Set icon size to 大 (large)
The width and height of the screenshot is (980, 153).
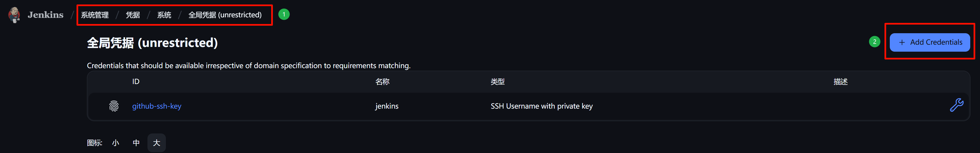[156, 143]
